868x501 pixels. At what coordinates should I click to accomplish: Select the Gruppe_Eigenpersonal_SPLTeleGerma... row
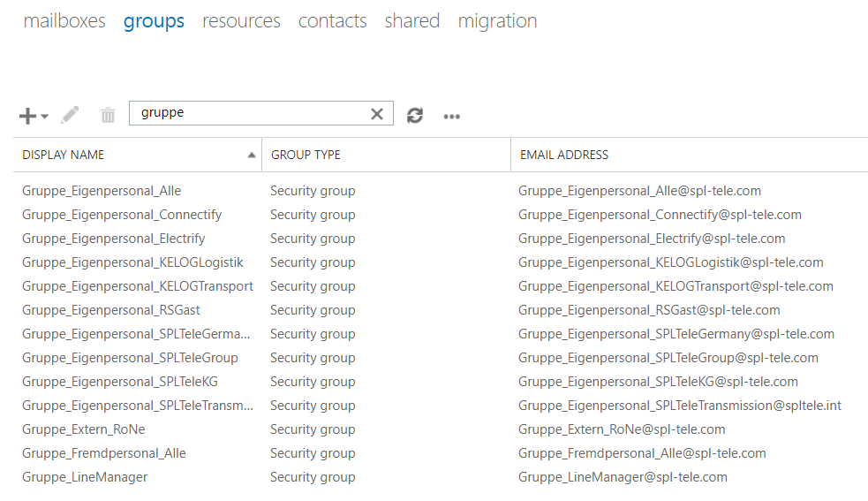[441, 334]
